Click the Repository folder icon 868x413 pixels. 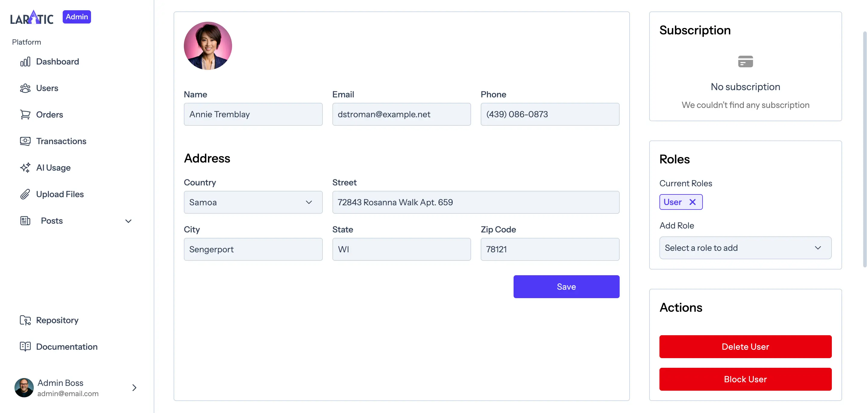pyautogui.click(x=25, y=320)
